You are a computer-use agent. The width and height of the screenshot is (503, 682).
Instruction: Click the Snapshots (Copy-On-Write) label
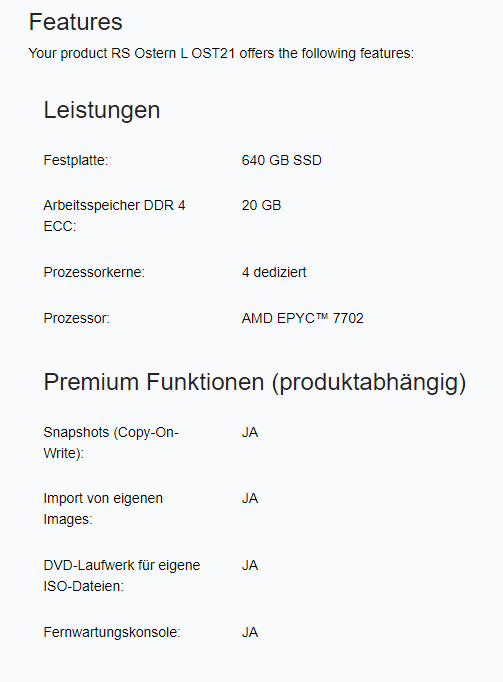click(x=111, y=443)
